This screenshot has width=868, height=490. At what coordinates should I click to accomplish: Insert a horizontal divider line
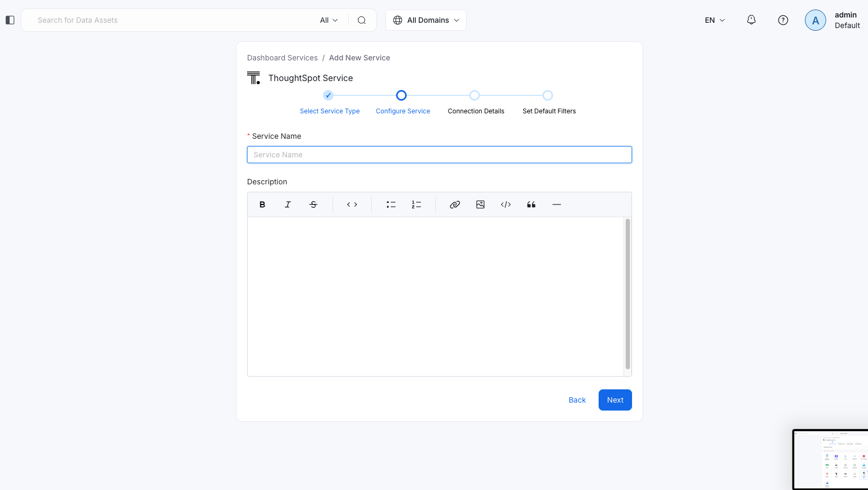pyautogui.click(x=557, y=204)
